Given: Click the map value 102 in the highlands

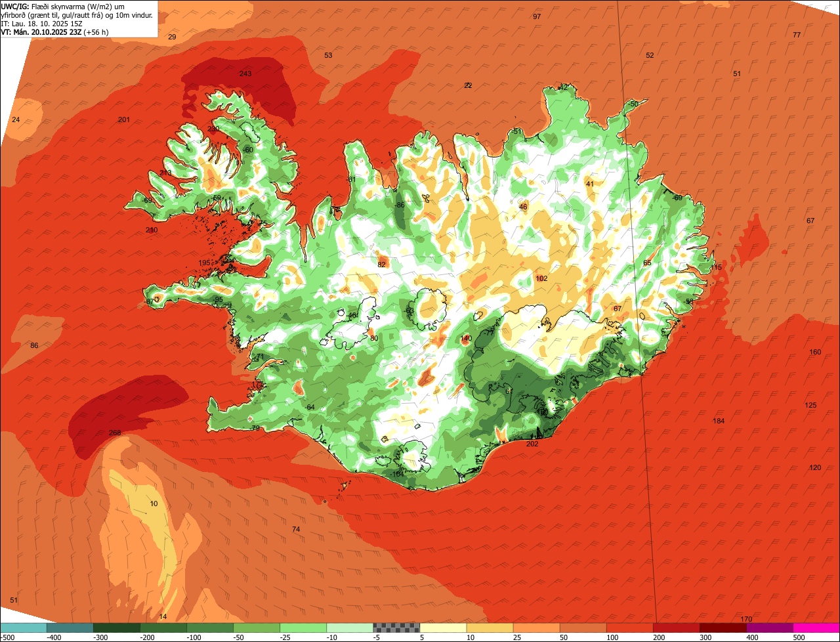Looking at the screenshot, I should 541,278.
